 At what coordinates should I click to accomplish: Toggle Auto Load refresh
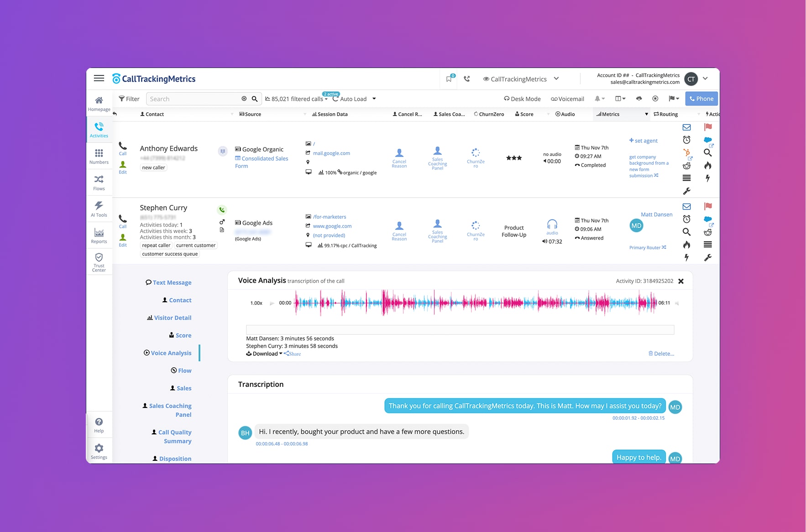350,99
